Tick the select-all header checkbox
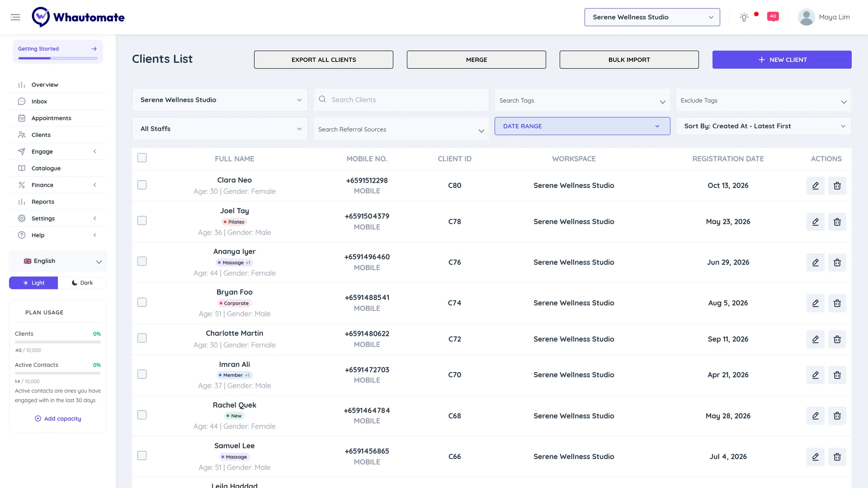 click(142, 158)
